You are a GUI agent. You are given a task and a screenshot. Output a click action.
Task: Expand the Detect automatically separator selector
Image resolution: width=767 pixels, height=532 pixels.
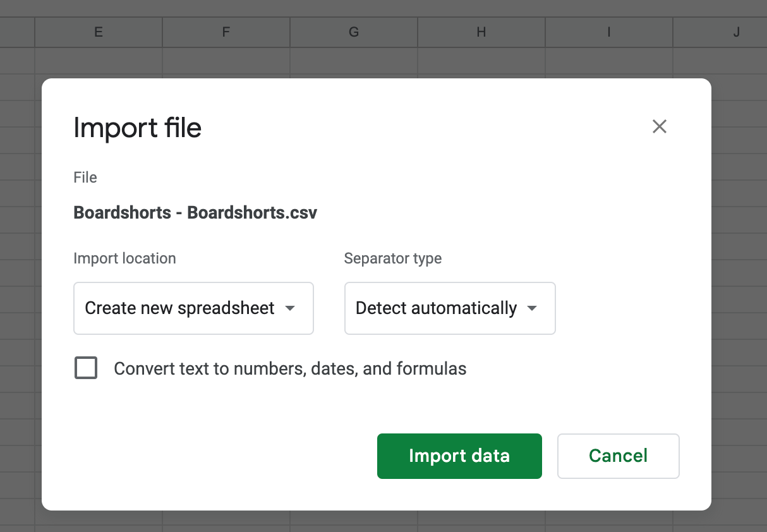point(449,308)
